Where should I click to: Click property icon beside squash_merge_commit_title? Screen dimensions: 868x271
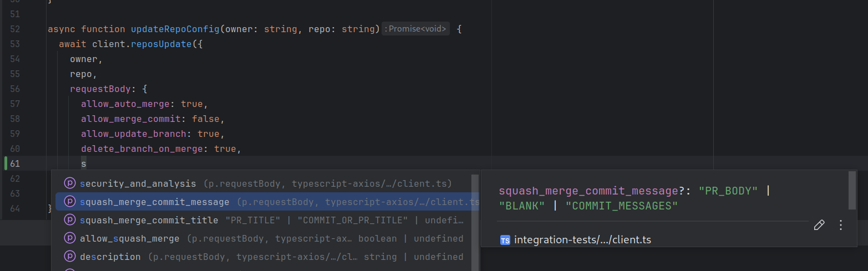coord(70,220)
